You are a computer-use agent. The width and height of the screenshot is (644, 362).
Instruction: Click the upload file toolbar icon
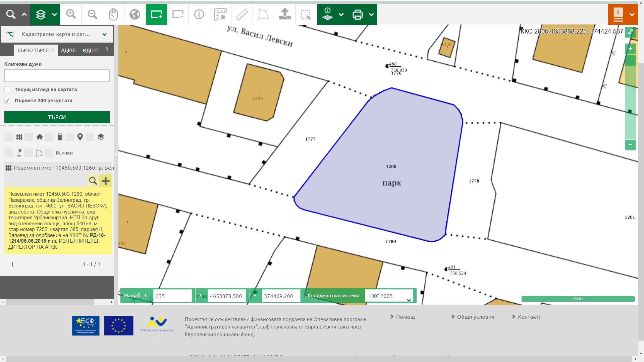[x=285, y=14]
